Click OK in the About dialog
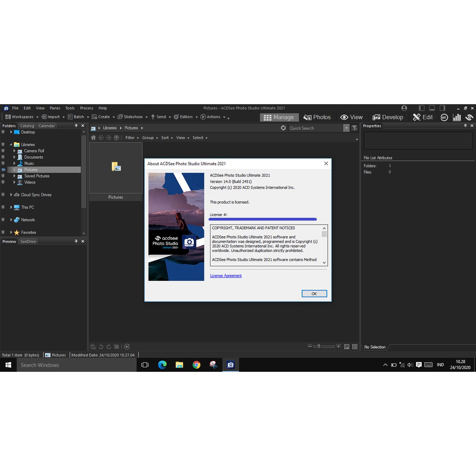Image resolution: width=476 pixels, height=476 pixels. [x=314, y=294]
